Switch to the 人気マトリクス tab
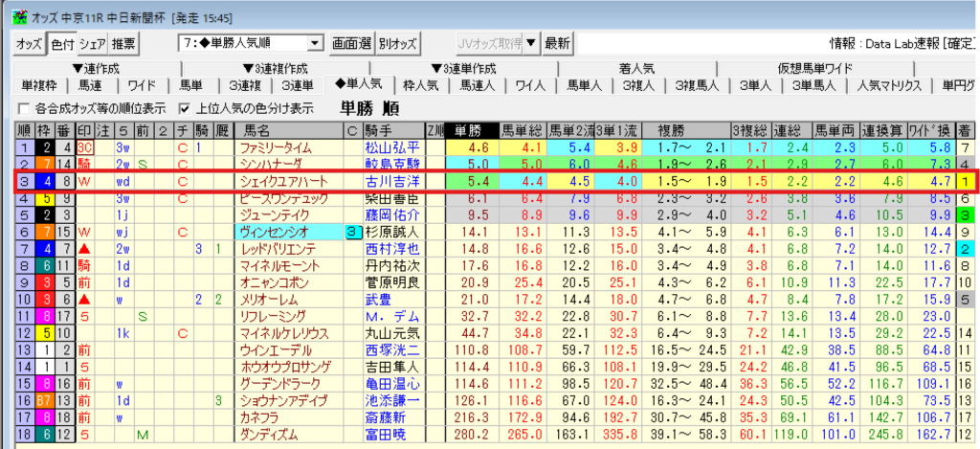980x449 pixels. (889, 86)
